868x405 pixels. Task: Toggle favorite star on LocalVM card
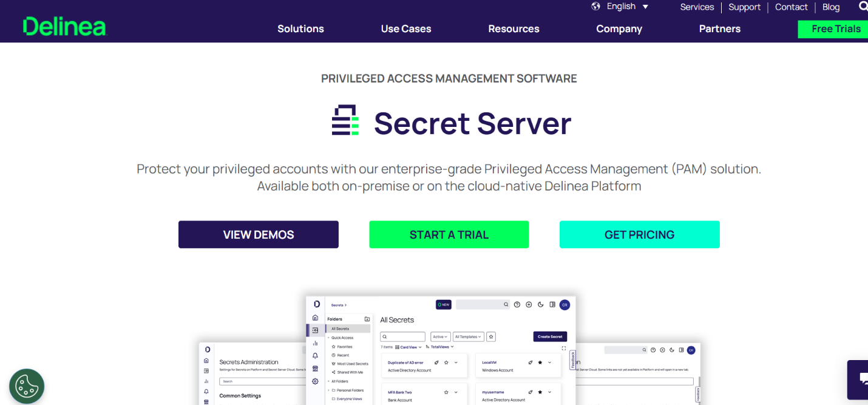(540, 362)
